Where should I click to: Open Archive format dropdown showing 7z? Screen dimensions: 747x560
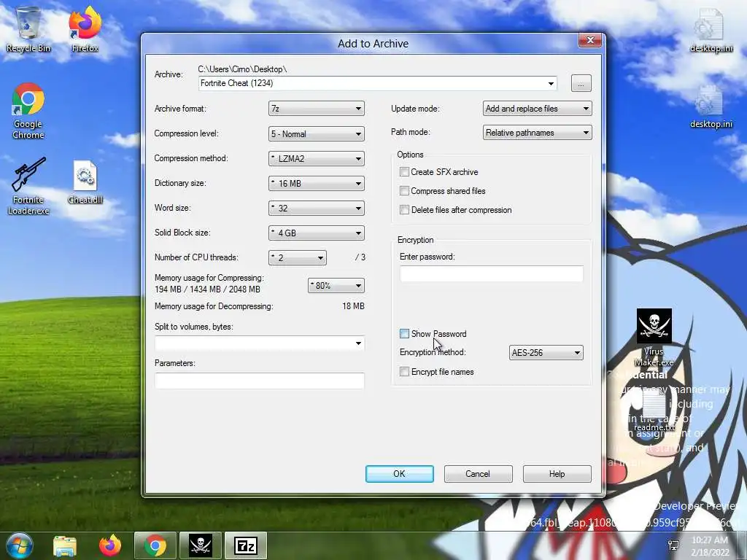click(317, 109)
